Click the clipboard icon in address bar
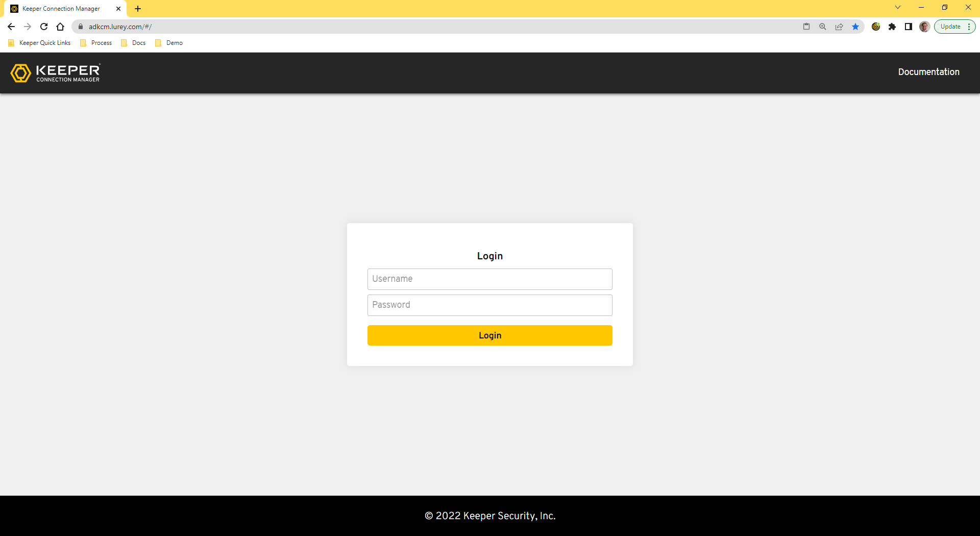The image size is (980, 536). pyautogui.click(x=806, y=27)
